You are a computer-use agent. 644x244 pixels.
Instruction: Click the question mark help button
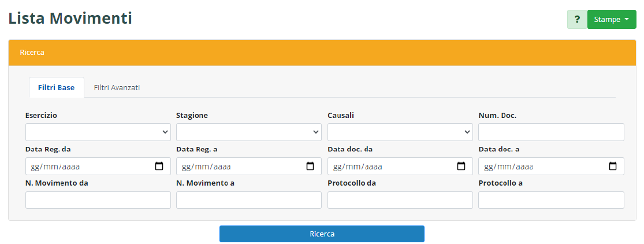[x=577, y=19]
